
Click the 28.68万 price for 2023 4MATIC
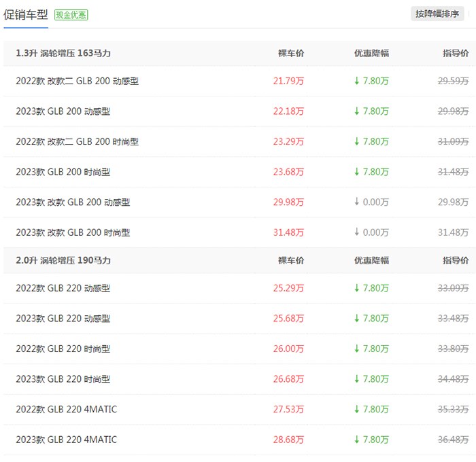pos(288,440)
